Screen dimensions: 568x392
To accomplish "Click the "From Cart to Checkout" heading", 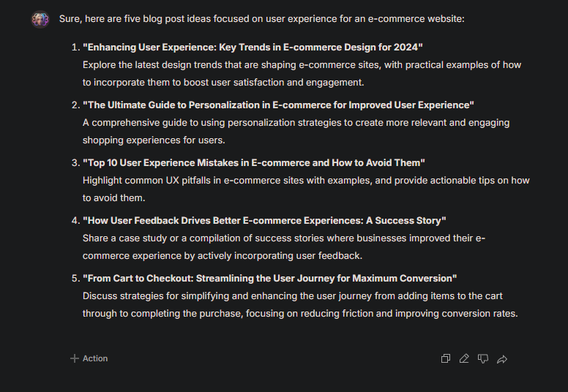I will [269, 279].
